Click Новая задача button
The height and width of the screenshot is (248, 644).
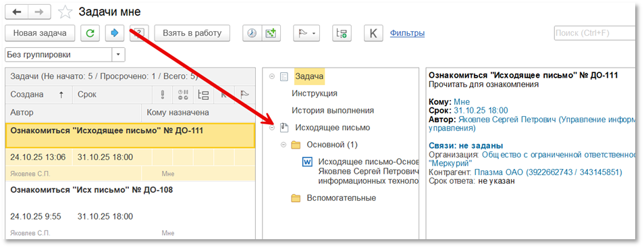click(x=40, y=33)
